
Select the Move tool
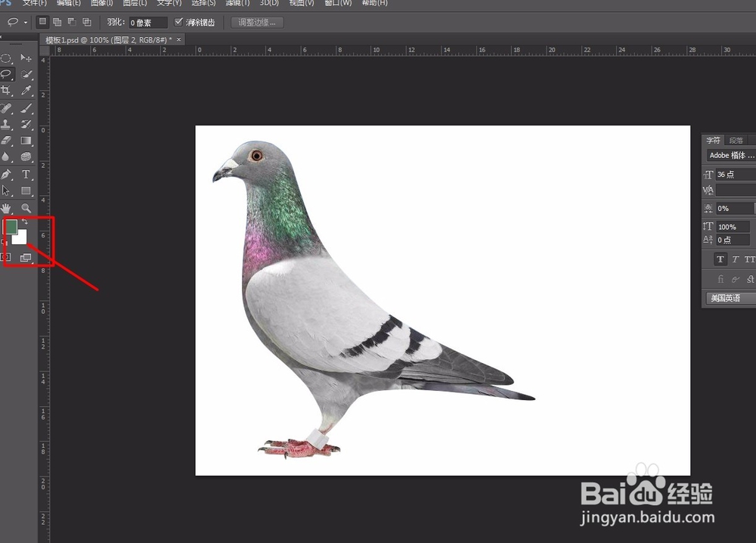pyautogui.click(x=26, y=58)
